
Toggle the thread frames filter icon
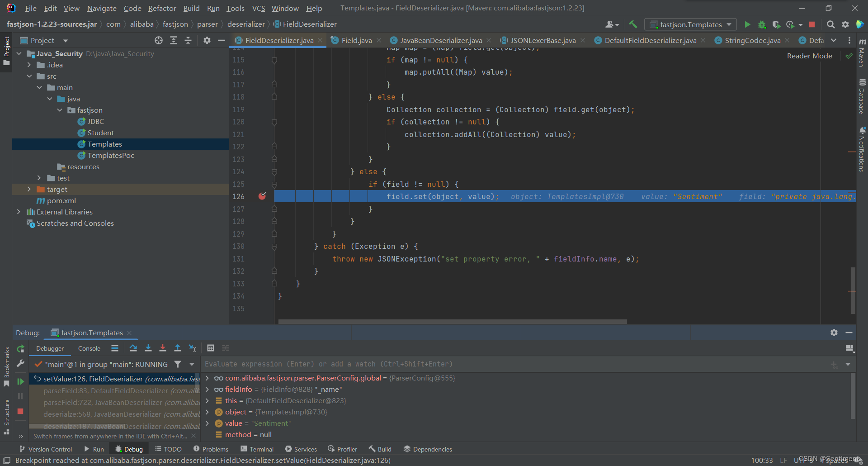click(x=178, y=364)
